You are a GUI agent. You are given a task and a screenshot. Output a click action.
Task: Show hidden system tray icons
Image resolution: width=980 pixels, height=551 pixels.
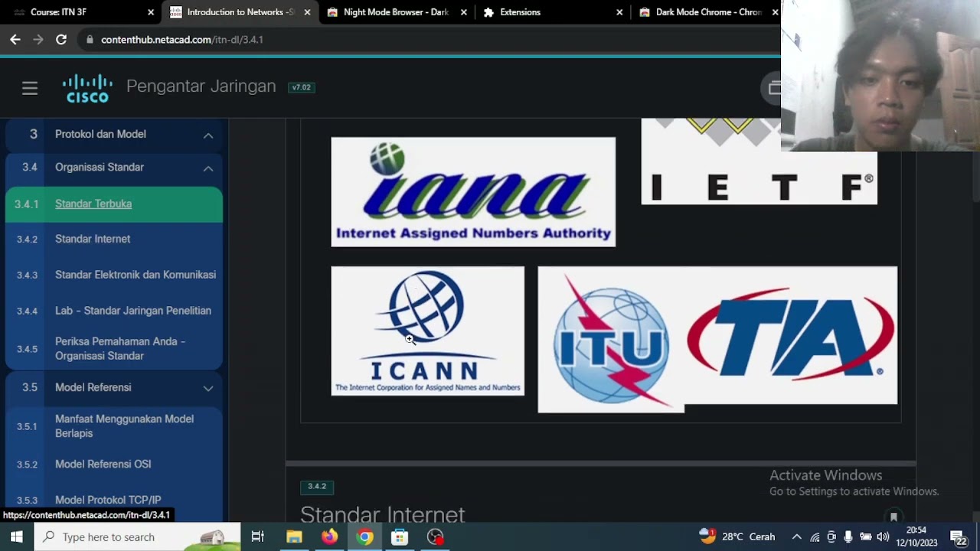tap(796, 537)
